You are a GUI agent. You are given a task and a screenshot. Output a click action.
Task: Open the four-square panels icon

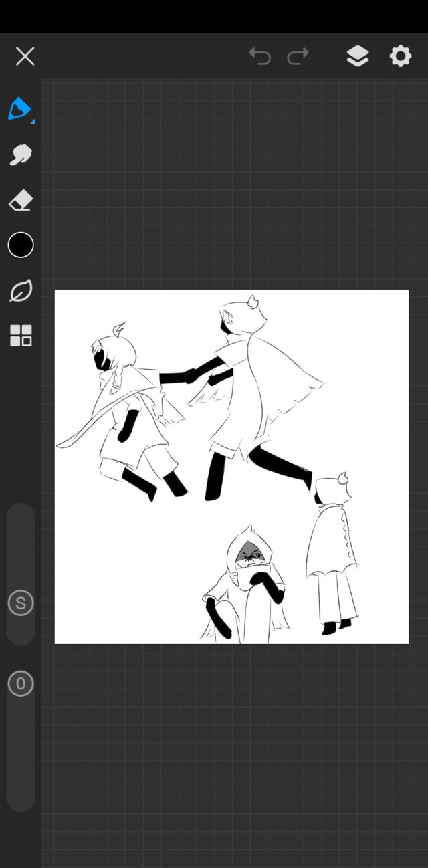(x=21, y=336)
